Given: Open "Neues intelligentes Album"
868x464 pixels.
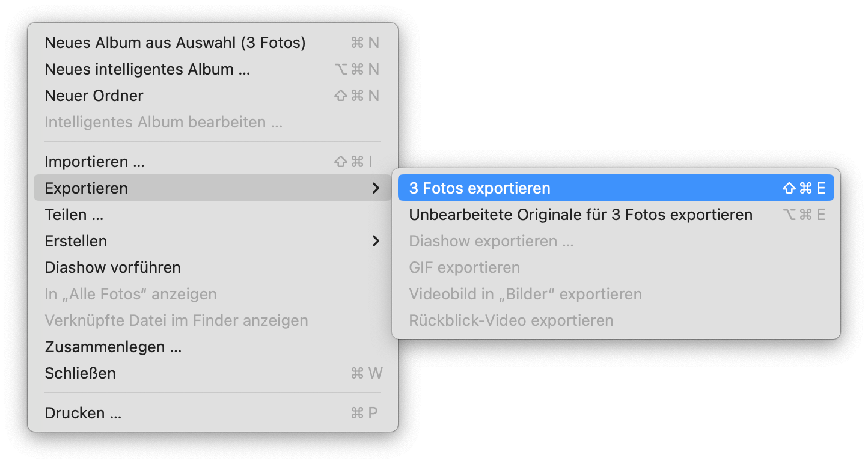Looking at the screenshot, I should (x=148, y=69).
